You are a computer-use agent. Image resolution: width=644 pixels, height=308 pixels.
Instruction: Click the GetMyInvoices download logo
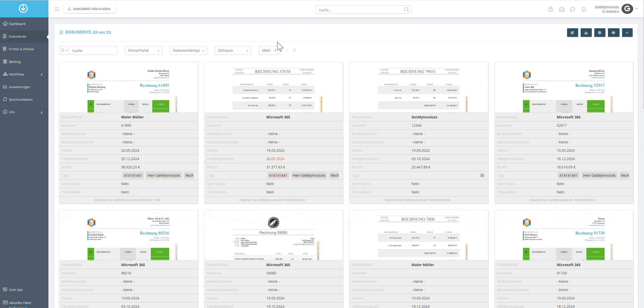[23, 9]
